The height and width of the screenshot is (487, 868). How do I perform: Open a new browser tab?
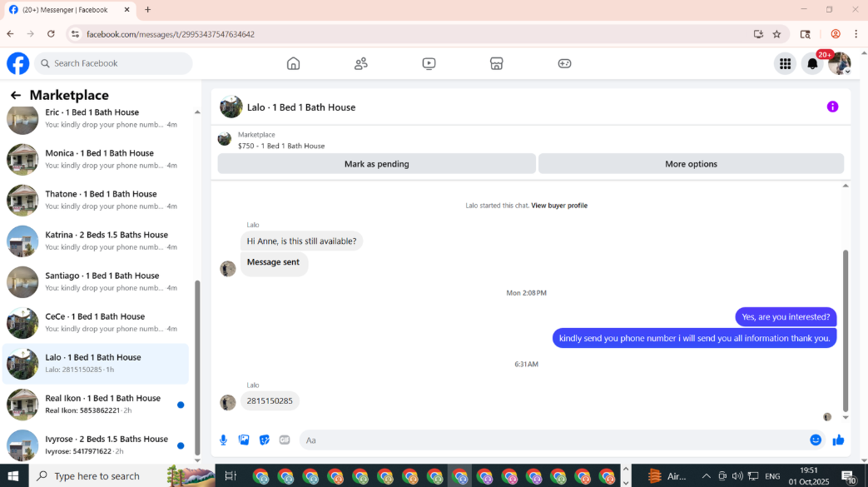[x=148, y=10]
